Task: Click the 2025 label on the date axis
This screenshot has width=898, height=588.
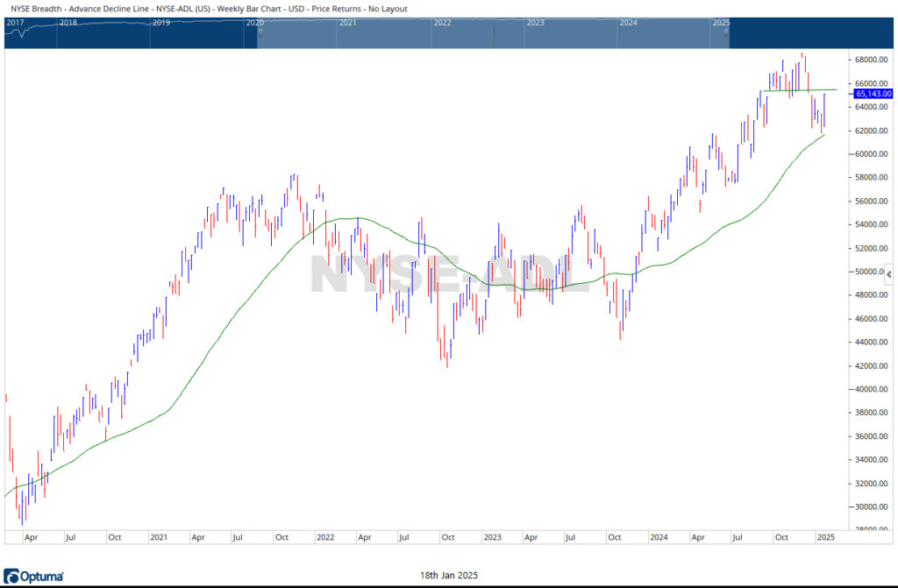Action: [x=826, y=535]
